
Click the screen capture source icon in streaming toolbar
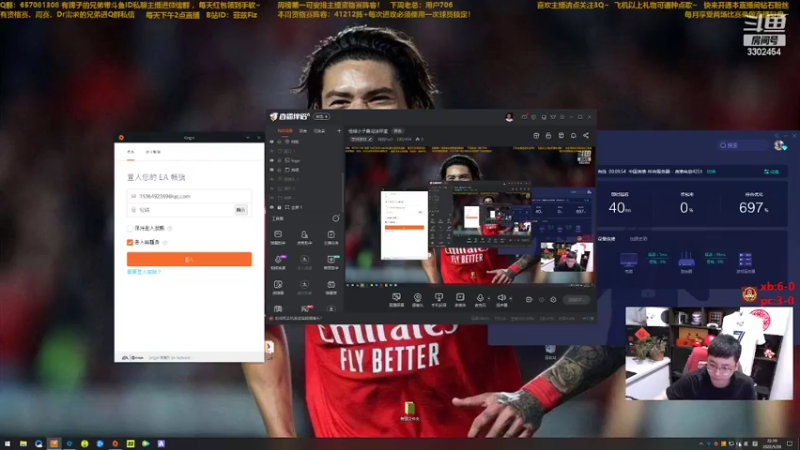tap(396, 297)
